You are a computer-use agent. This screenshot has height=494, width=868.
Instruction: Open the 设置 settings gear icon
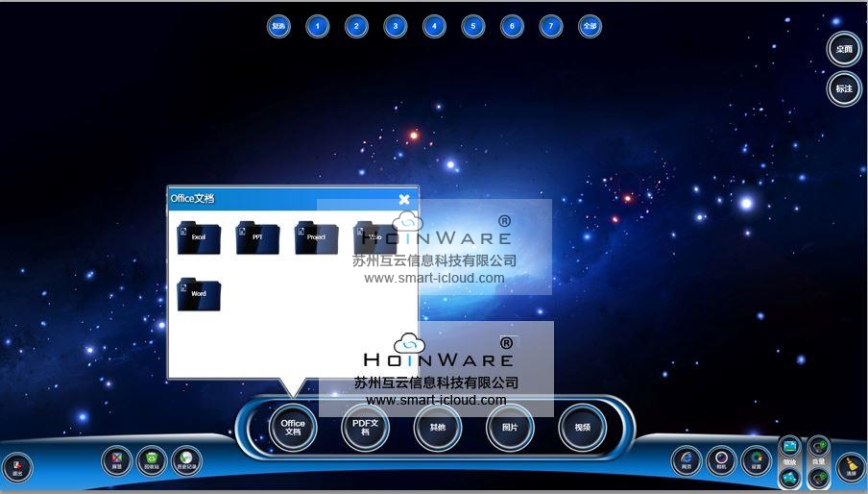point(757,460)
